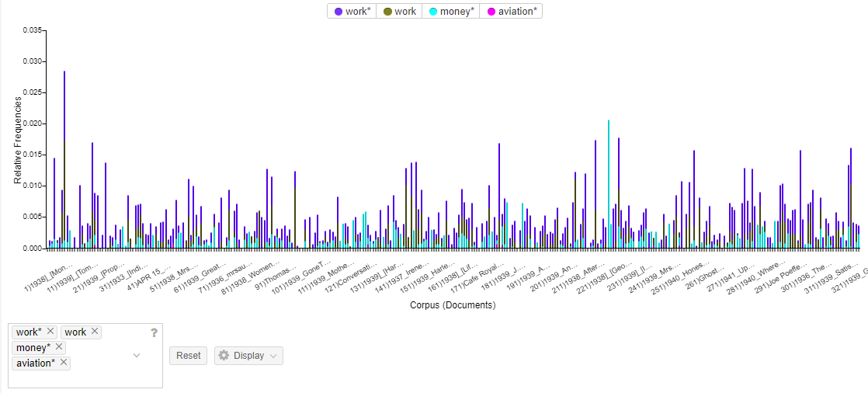Toggle olive work series in legend
Viewport: 868px width, 393px height.
399,11
